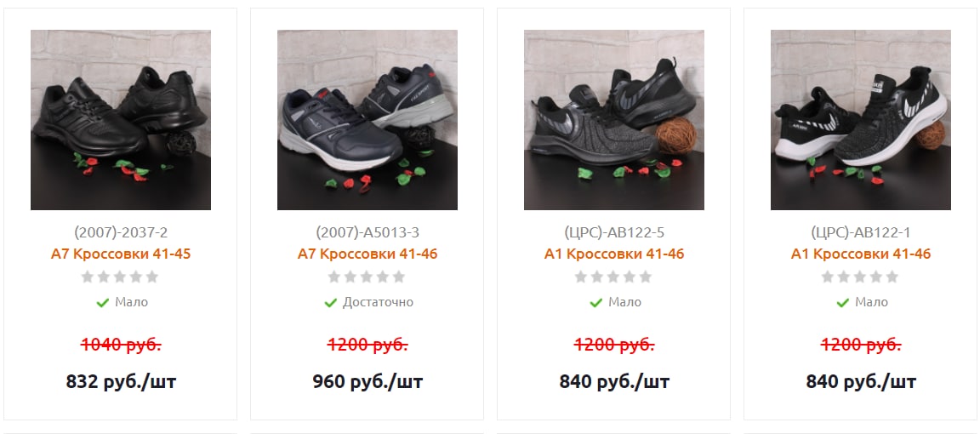Image resolution: width=980 pixels, height=434 pixels.
Task: Select the 960 руб./шт price
Action: (367, 381)
